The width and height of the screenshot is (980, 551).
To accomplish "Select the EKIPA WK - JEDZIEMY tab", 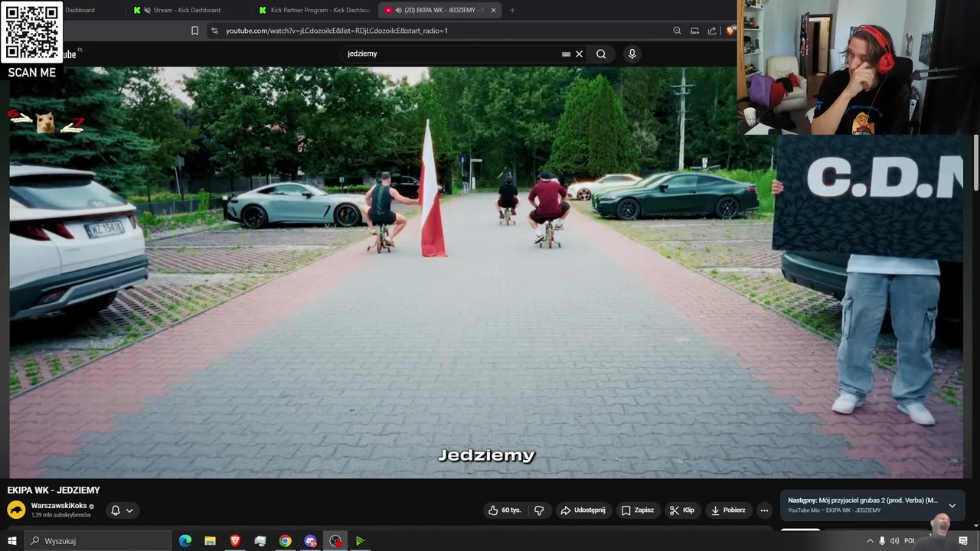I will [x=439, y=10].
